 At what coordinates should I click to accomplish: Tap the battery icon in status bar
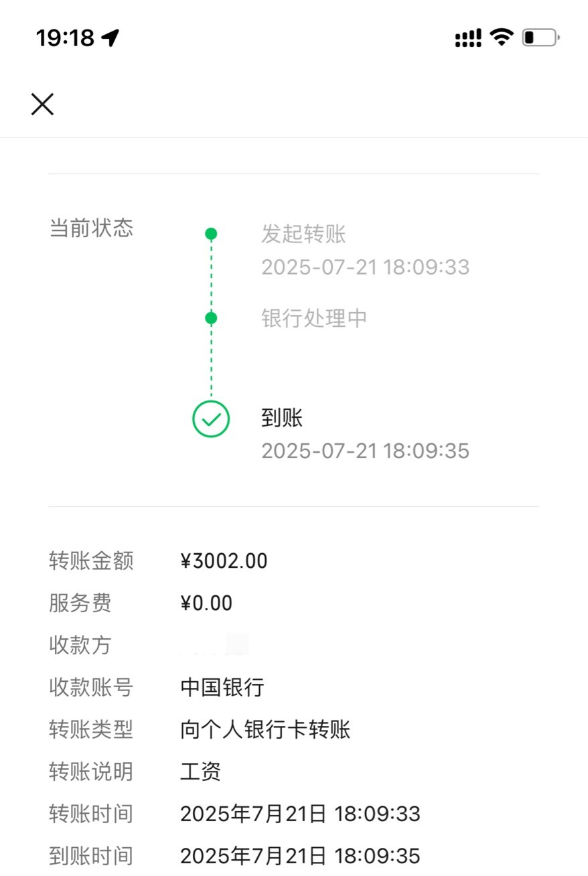[x=541, y=38]
